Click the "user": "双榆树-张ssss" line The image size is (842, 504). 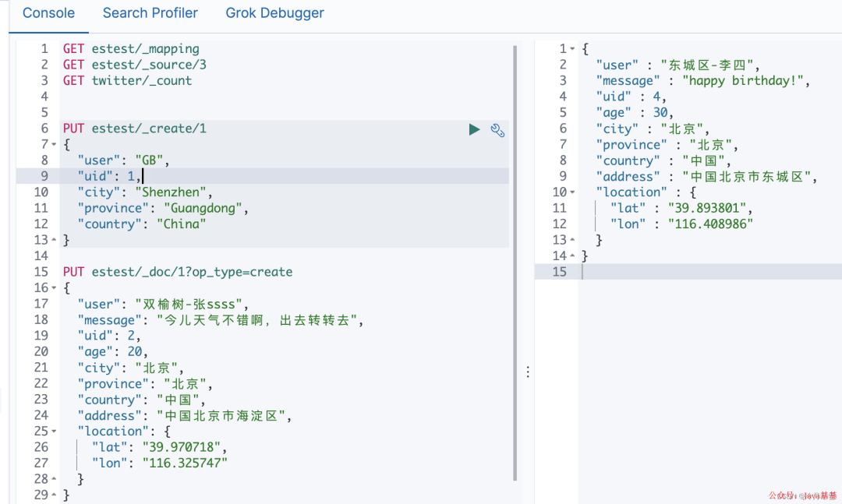click(x=163, y=304)
